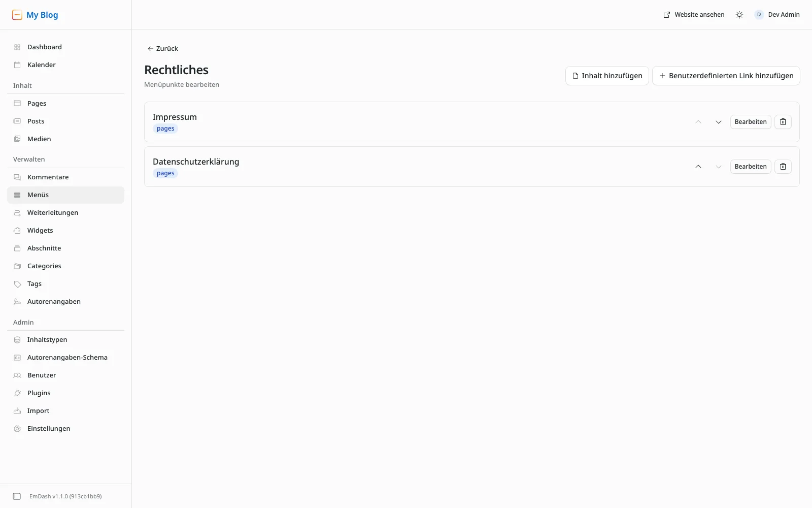Open Website ansehen external link

694,15
